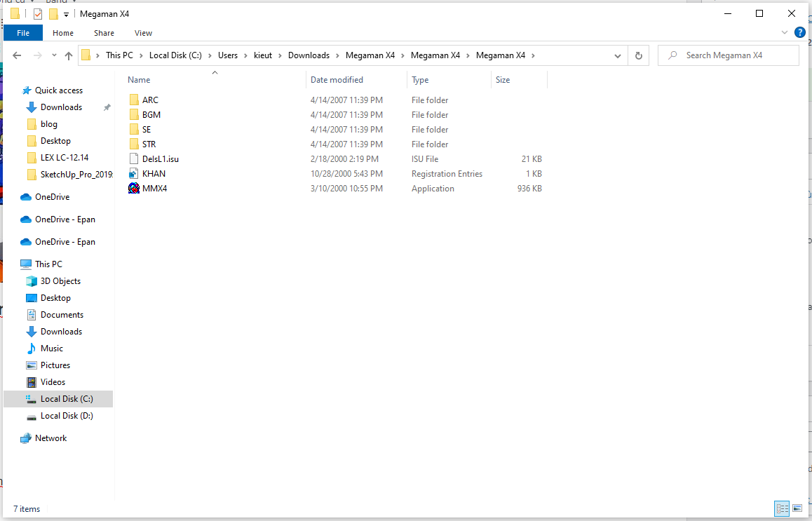
Task: Open Pictures in the navigation pane
Action: tap(48, 365)
